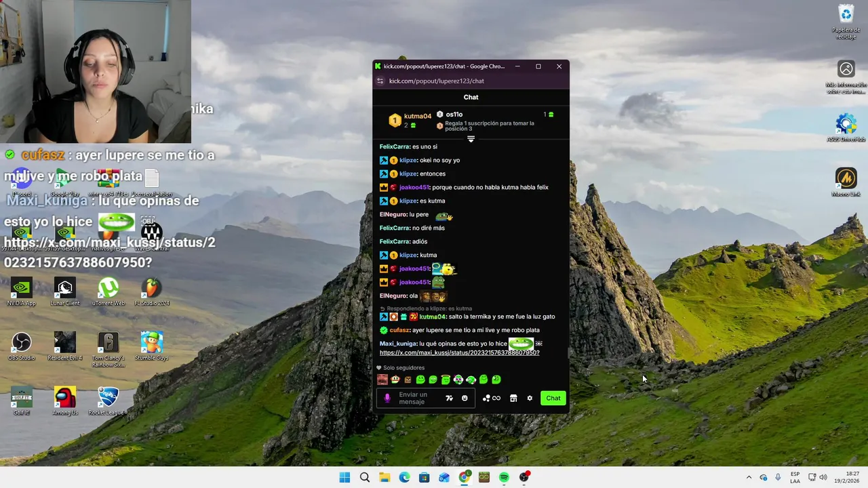This screenshot has height=488, width=868.
Task: Click the 'Solo seguidores' label
Action: pyautogui.click(x=404, y=368)
